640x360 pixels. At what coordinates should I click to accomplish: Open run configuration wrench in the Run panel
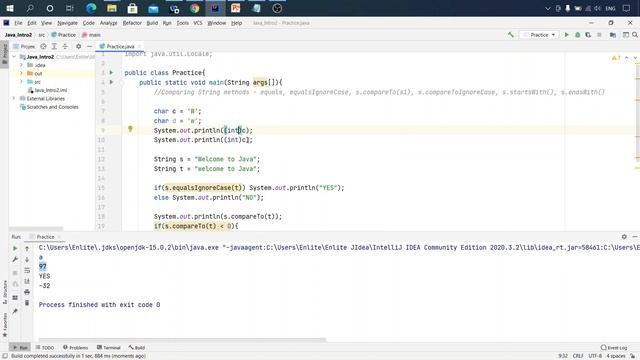(15, 259)
